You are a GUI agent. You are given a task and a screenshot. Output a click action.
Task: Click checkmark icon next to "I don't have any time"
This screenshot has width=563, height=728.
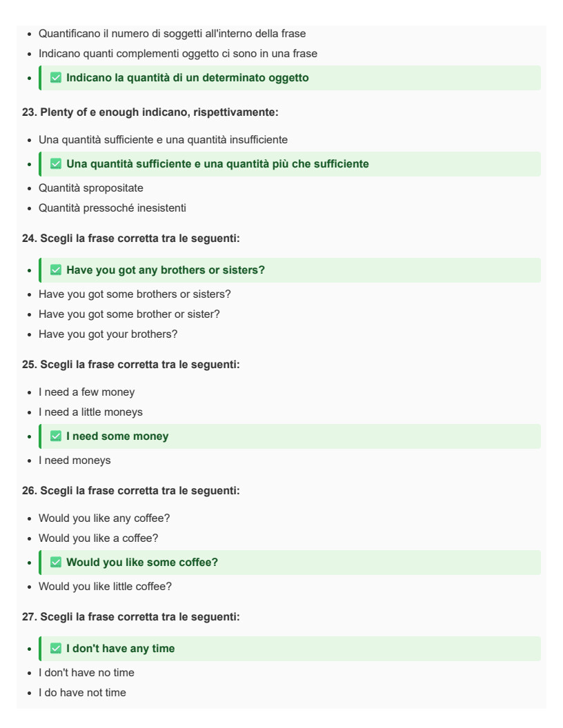point(56,649)
